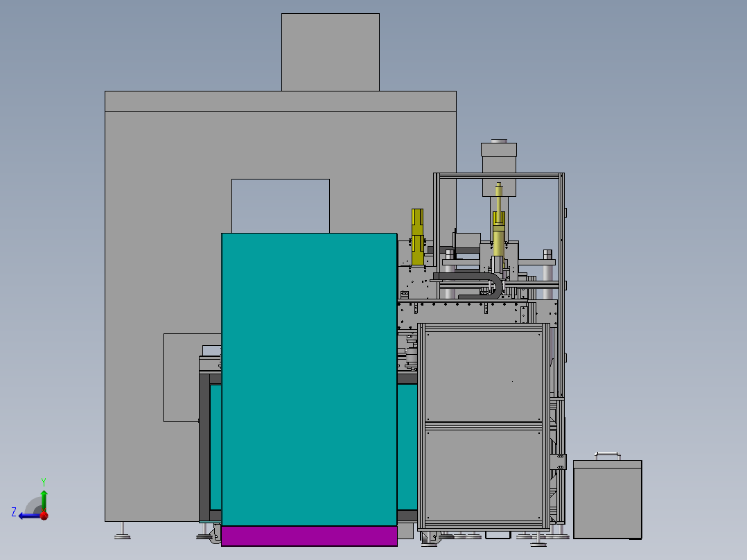Image resolution: width=747 pixels, height=560 pixels.
Task: Select the large teal front panel
Action: pos(309,379)
